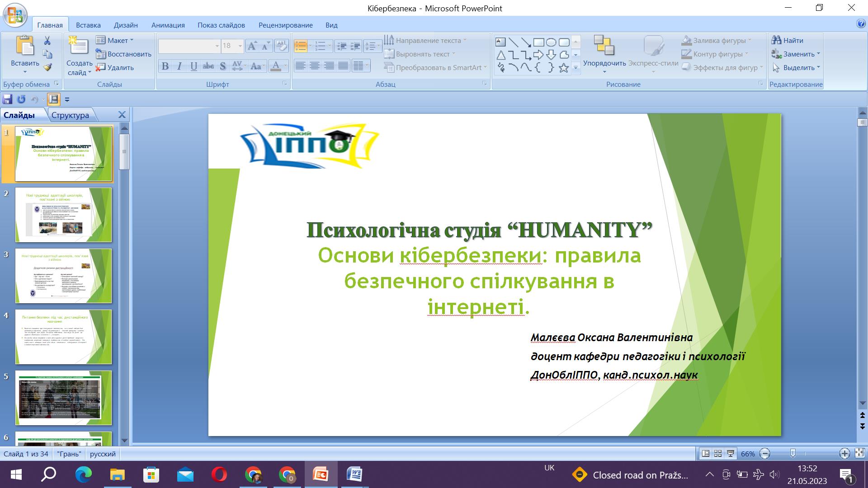Image resolution: width=868 pixels, height=488 pixels.
Task: Switch to normal view button
Action: coord(705,454)
